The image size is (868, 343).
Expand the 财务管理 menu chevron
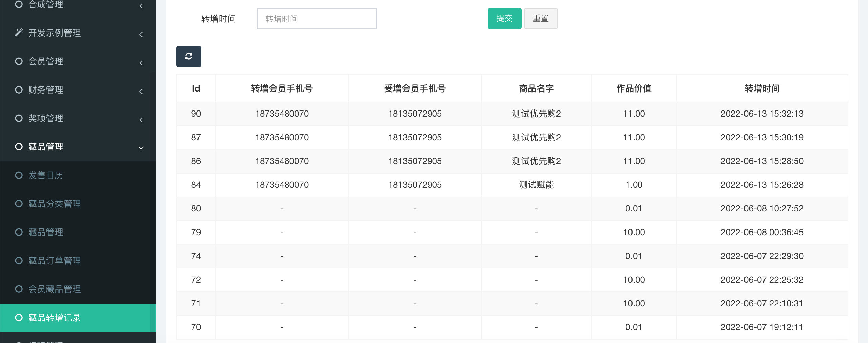[x=141, y=91]
